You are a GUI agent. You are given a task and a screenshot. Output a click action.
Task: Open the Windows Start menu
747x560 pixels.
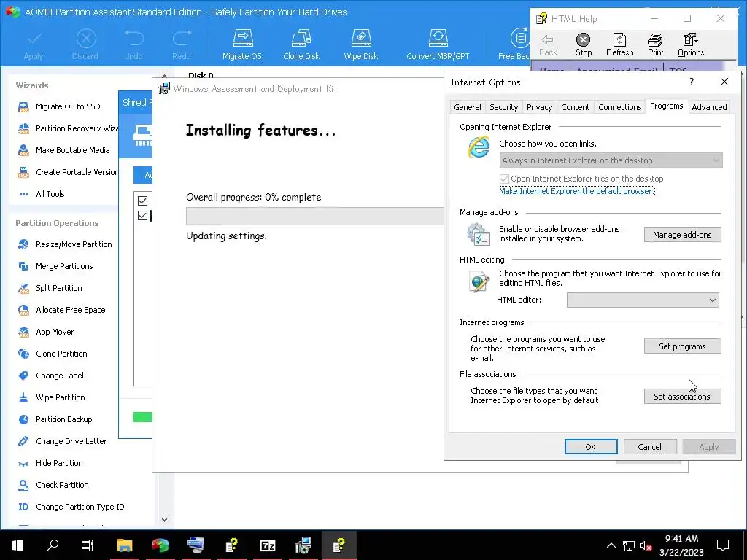coord(18,545)
